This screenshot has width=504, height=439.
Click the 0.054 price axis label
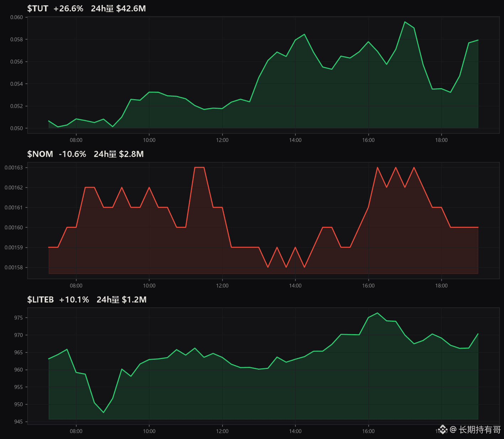click(16, 84)
